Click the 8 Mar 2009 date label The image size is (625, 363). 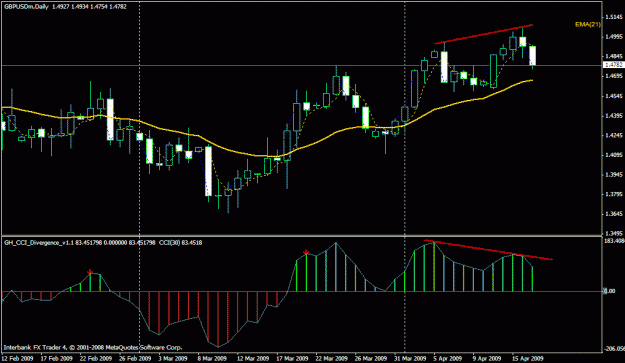212,358
